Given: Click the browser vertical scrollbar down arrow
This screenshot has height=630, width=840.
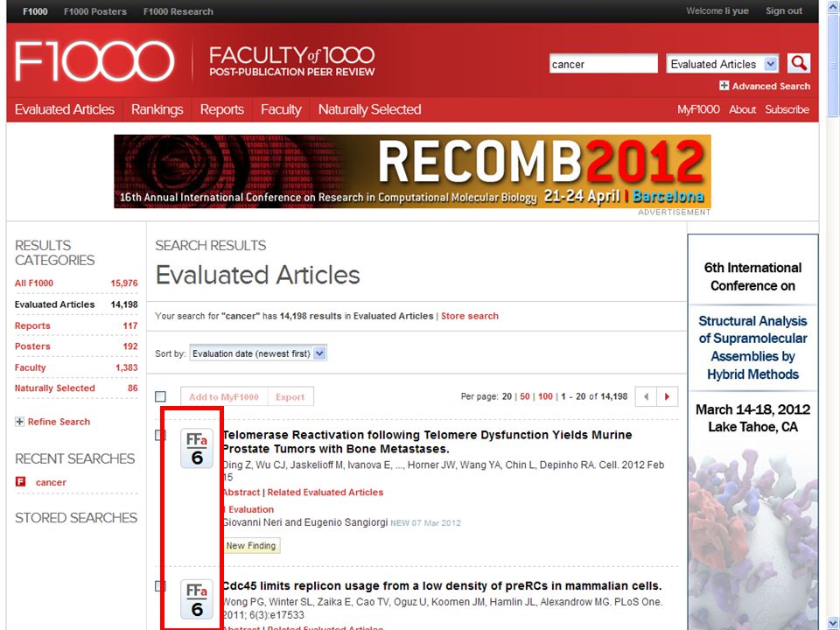Looking at the screenshot, I should click(x=833, y=621).
